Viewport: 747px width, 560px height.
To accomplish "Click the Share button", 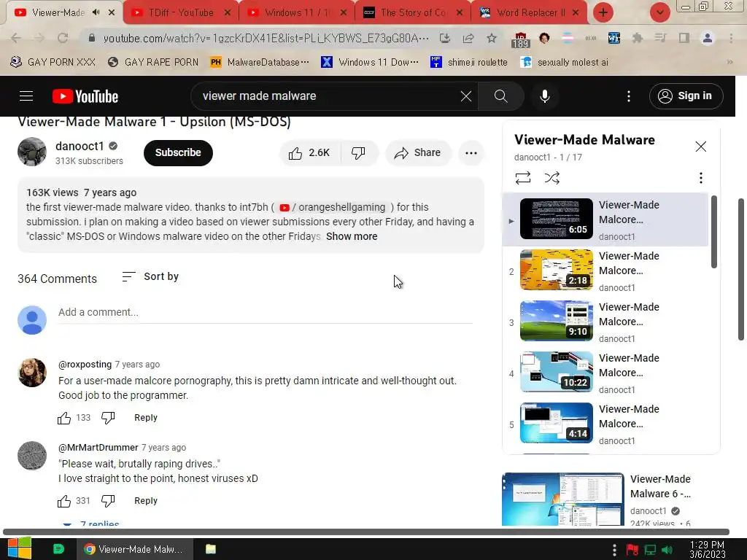I will click(x=418, y=153).
